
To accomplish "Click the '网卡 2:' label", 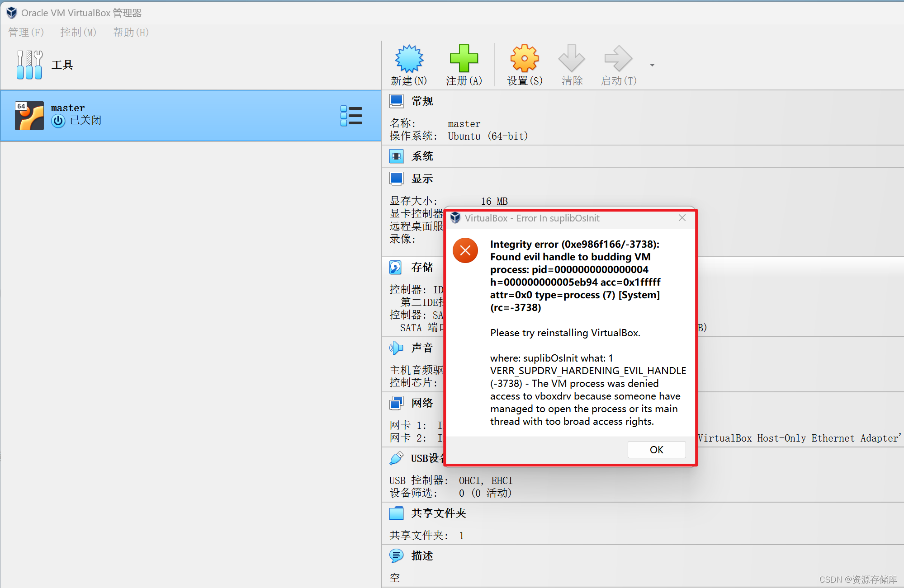I will click(408, 438).
